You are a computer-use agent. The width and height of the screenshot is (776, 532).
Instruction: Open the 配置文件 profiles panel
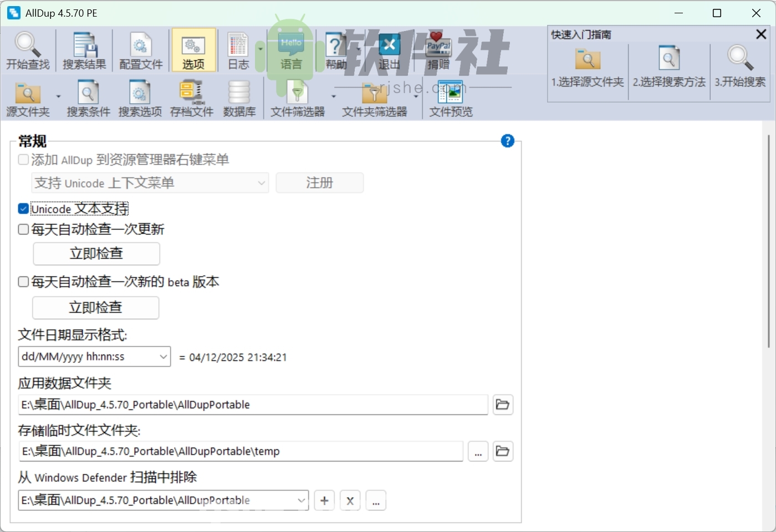tap(140, 50)
